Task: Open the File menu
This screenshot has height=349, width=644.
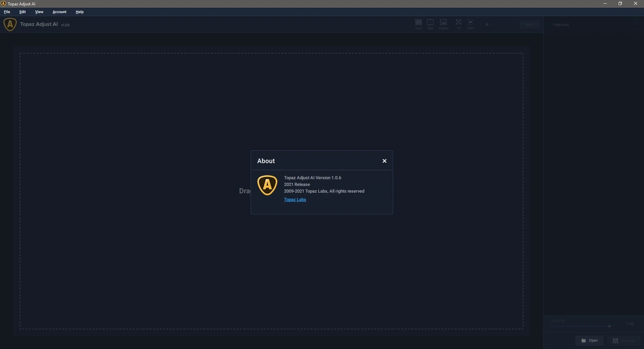Action: click(x=7, y=12)
